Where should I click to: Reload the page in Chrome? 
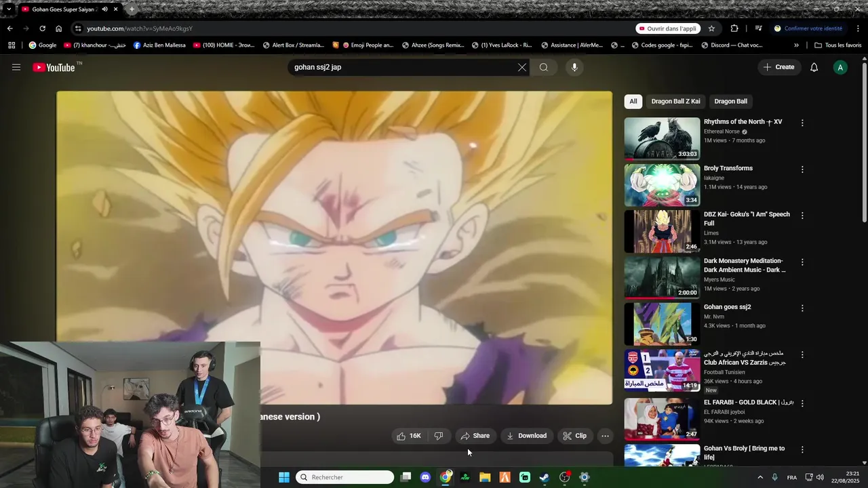(42, 28)
